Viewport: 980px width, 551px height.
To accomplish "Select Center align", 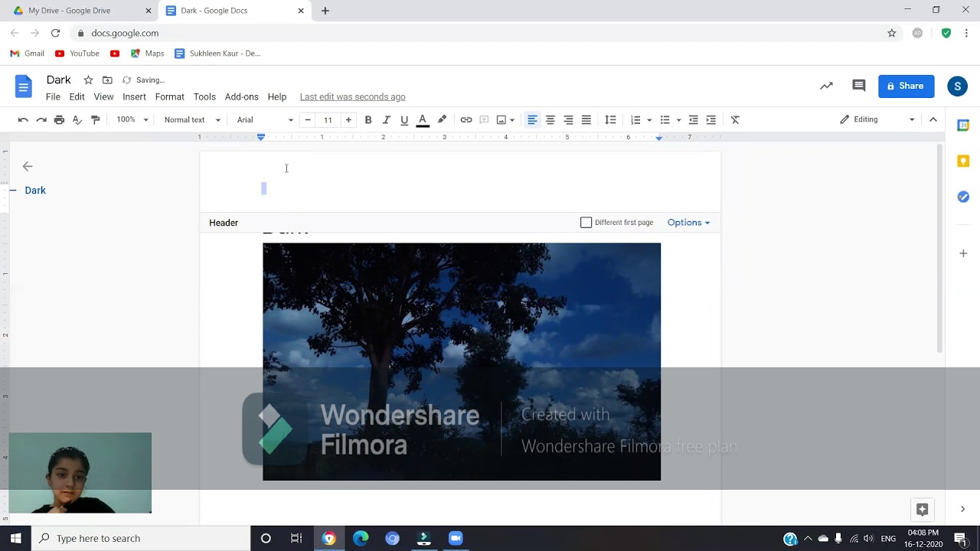I will pyautogui.click(x=550, y=119).
